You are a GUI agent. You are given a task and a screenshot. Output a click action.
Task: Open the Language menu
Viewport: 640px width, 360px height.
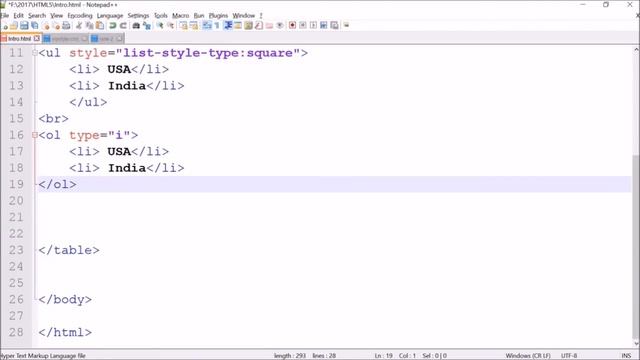(x=110, y=16)
